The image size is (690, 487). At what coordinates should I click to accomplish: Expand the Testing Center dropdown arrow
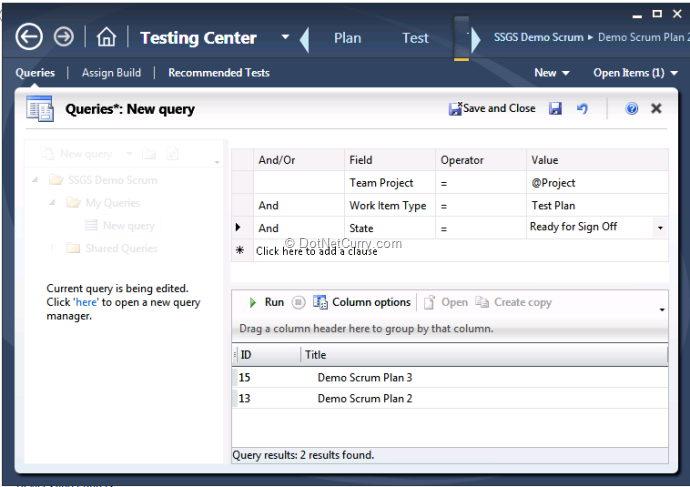pos(285,38)
